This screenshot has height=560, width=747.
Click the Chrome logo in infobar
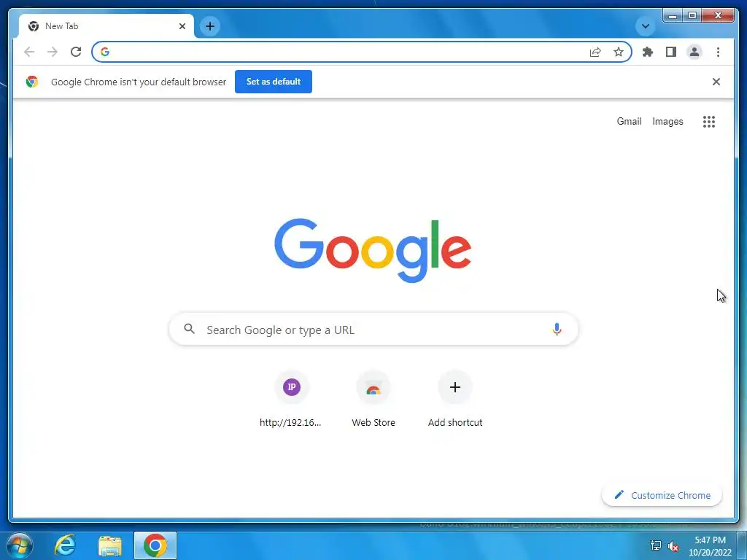(x=32, y=82)
